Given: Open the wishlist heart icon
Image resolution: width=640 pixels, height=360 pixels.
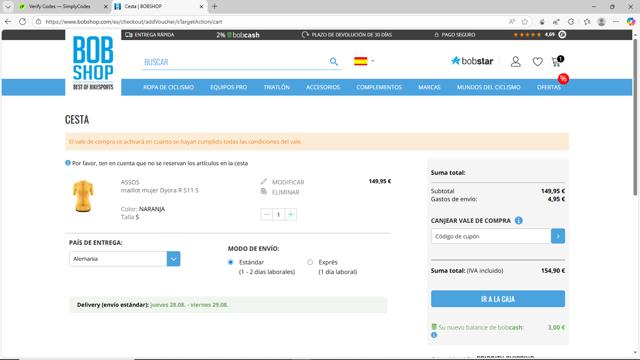Looking at the screenshot, I should pos(538,62).
